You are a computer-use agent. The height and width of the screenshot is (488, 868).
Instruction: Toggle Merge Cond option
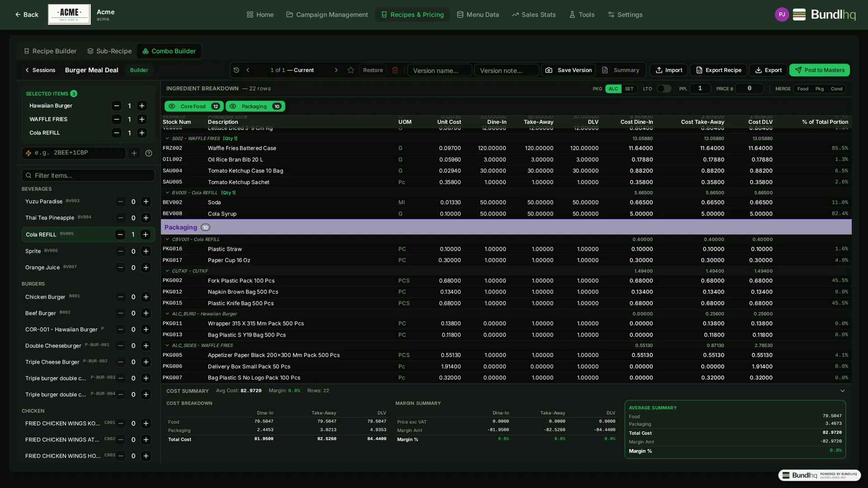(836, 89)
